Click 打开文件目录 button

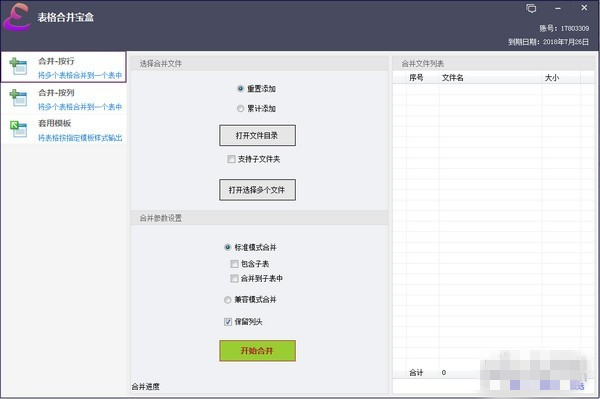(258, 135)
